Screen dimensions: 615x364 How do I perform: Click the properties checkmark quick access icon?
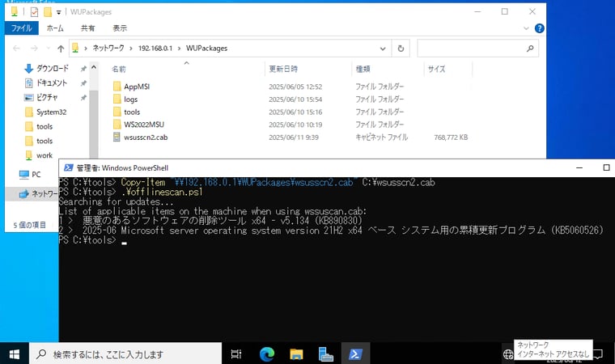coord(34,12)
